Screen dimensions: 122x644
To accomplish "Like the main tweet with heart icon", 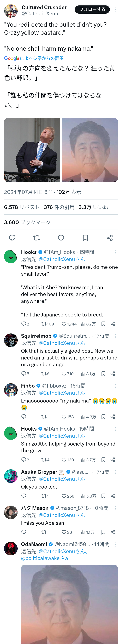I will 61,238.
